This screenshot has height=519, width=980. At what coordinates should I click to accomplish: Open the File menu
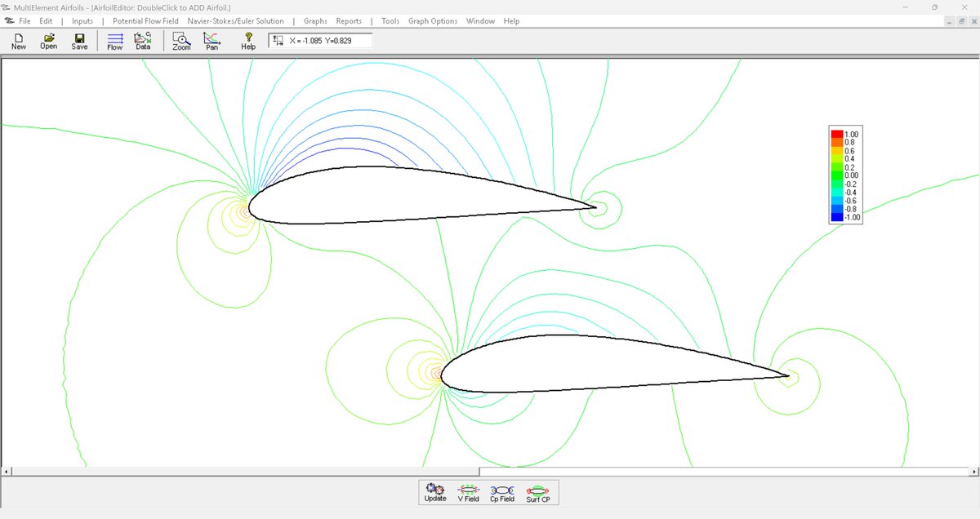(x=24, y=20)
